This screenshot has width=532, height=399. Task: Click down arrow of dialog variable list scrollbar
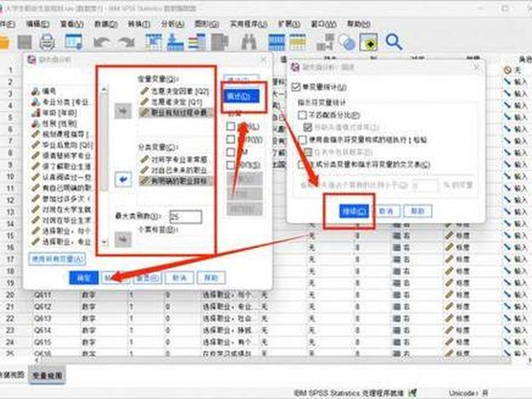tap(104, 242)
